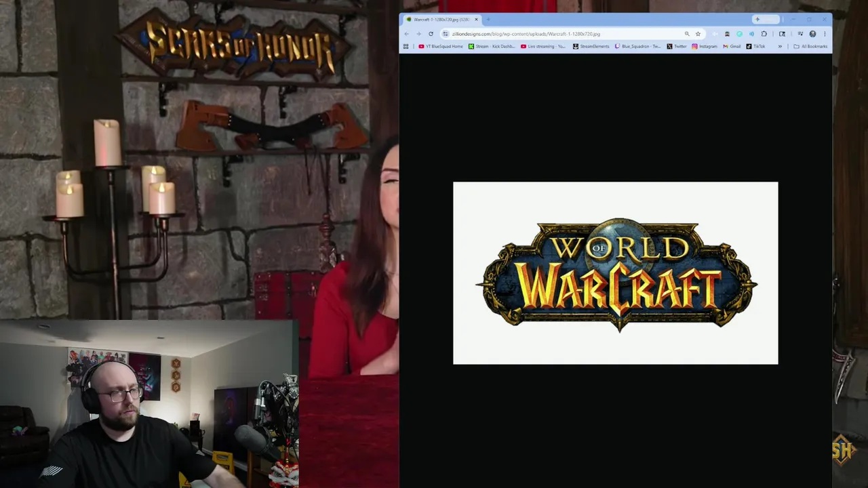Reload the Warcraft image page

tap(431, 34)
